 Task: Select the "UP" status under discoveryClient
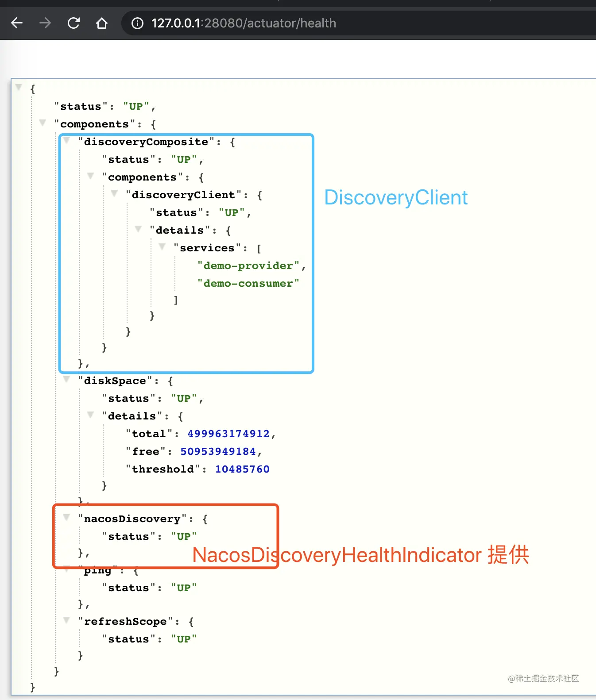click(232, 212)
